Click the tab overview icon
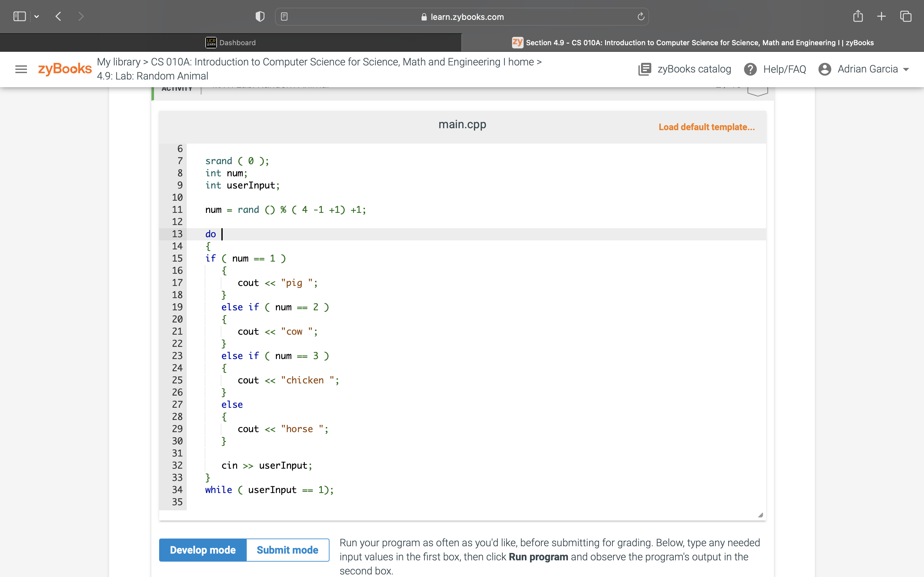924x577 pixels. pyautogui.click(x=905, y=16)
